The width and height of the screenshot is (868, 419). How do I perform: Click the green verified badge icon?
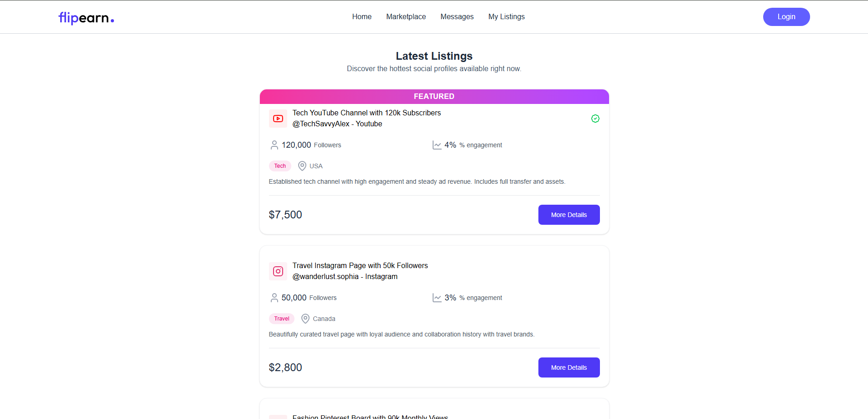595,119
